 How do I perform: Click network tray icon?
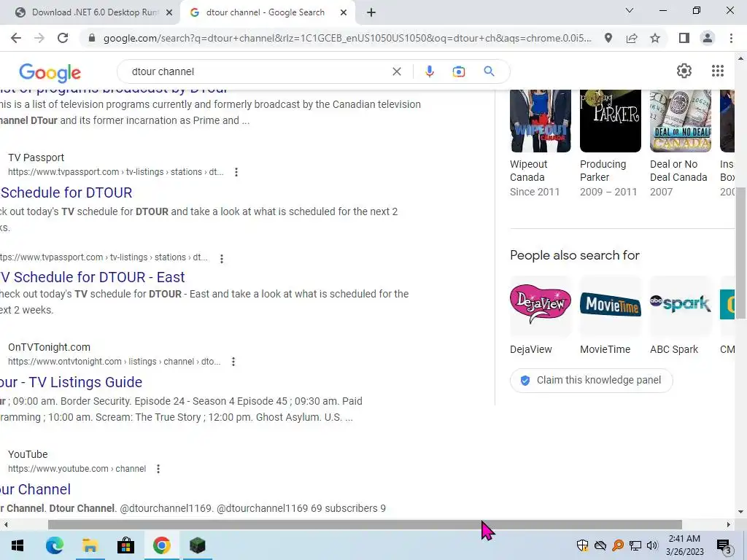coord(635,545)
